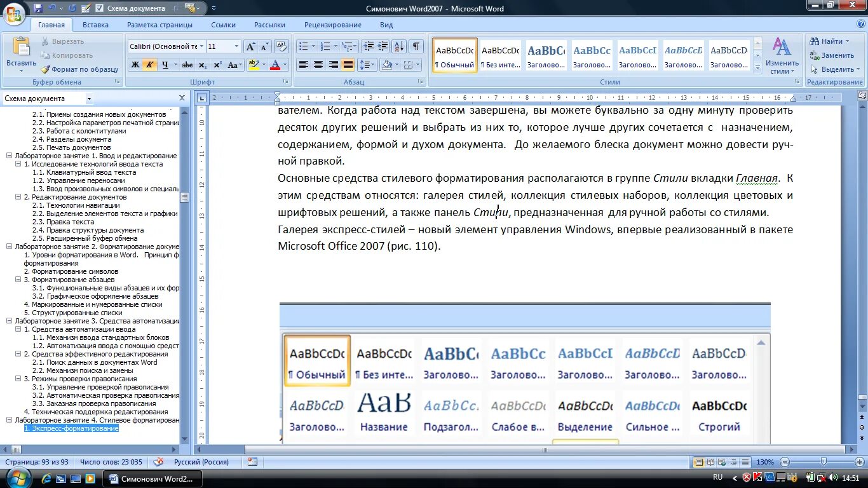868x488 pixels.
Task: Apply strikethrough formatting
Action: [187, 65]
